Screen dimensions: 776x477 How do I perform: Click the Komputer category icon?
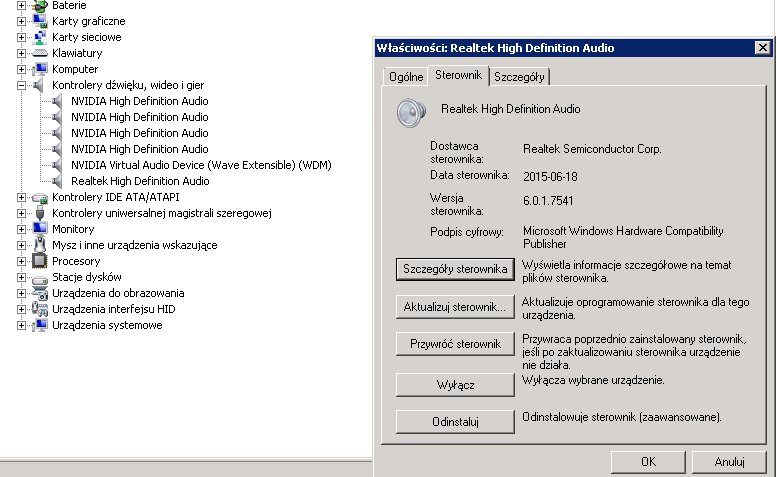40,69
